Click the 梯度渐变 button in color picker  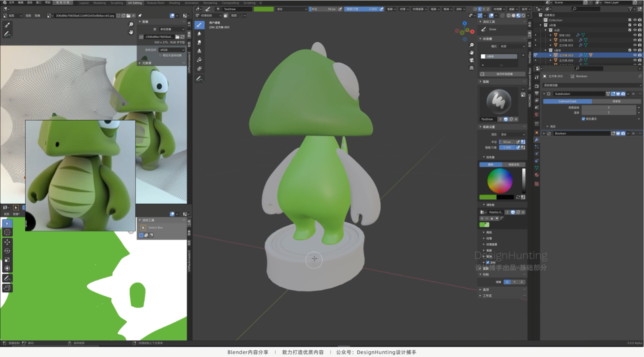click(x=514, y=165)
